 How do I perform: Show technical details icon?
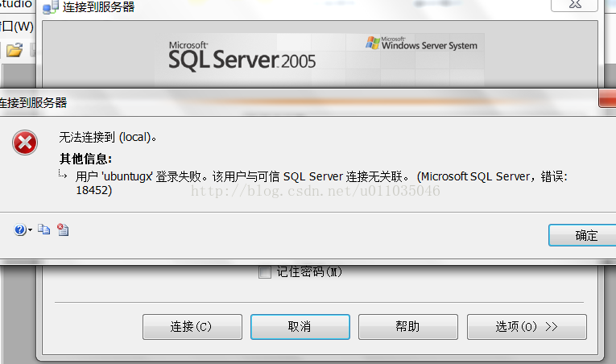(63, 230)
